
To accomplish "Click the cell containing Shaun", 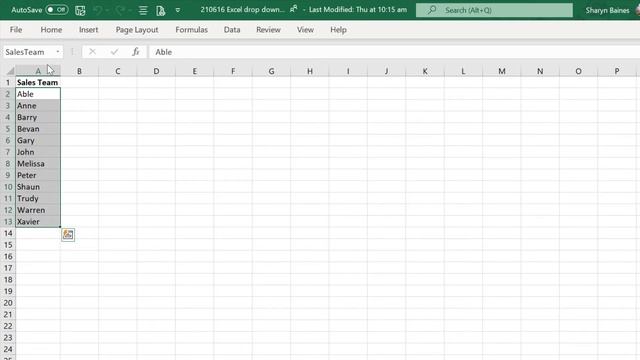I will click(x=38, y=187).
